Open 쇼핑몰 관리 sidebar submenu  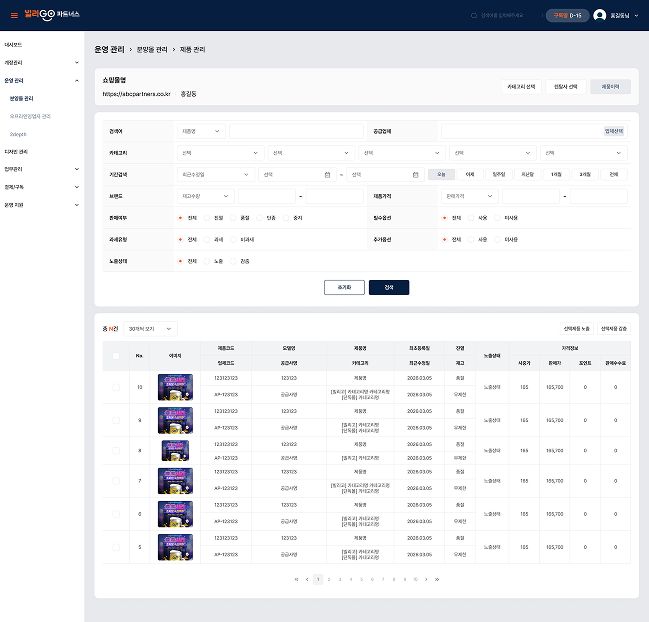tap(22, 98)
